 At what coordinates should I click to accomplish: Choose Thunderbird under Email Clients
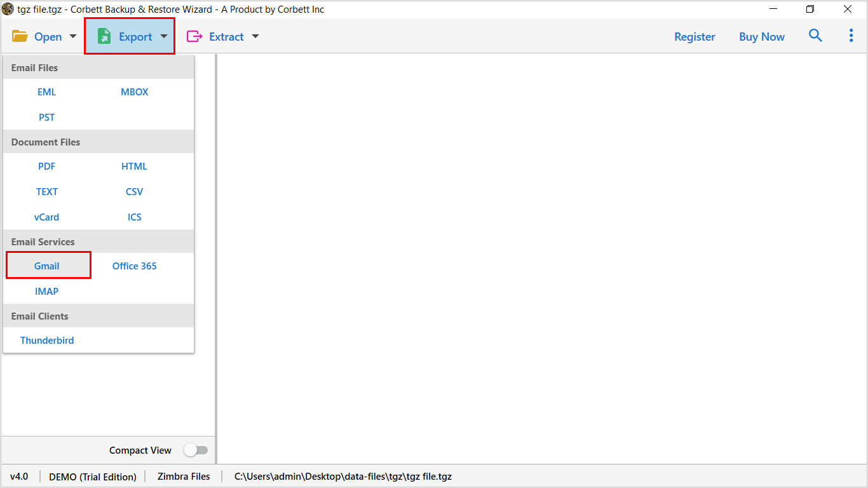pyautogui.click(x=46, y=340)
